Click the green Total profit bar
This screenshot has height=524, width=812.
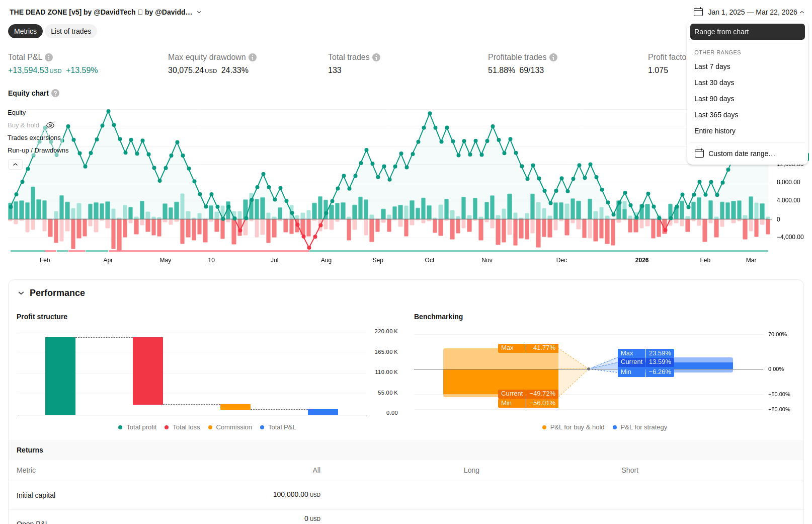click(60, 376)
